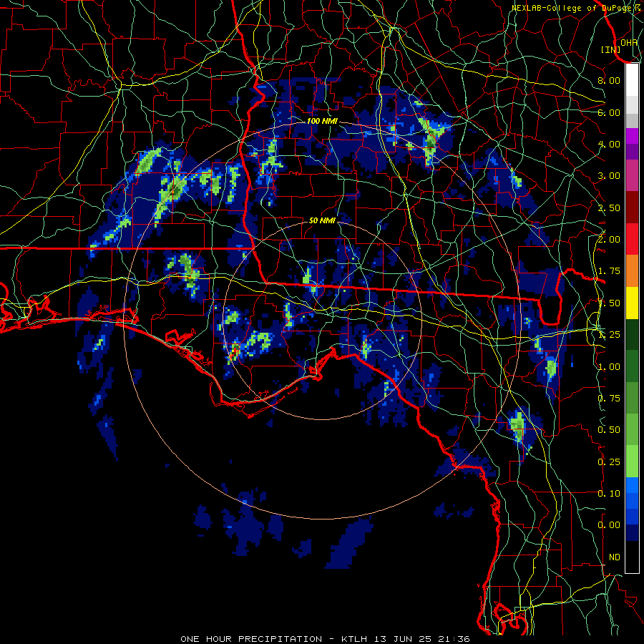The height and width of the screenshot is (644, 644).
Task: Select the yellow legend swatch
Action: [x=632, y=303]
